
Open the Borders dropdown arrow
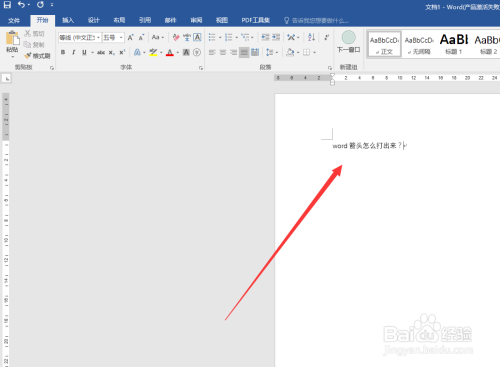pos(314,53)
